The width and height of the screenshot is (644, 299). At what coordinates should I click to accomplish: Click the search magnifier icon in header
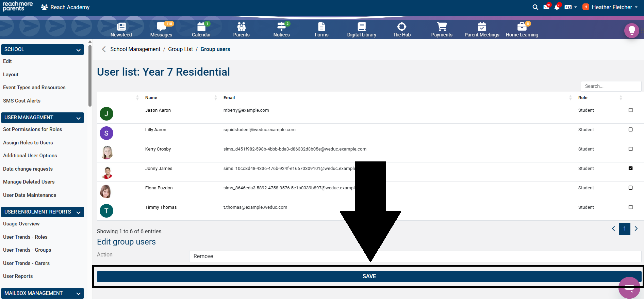535,7
